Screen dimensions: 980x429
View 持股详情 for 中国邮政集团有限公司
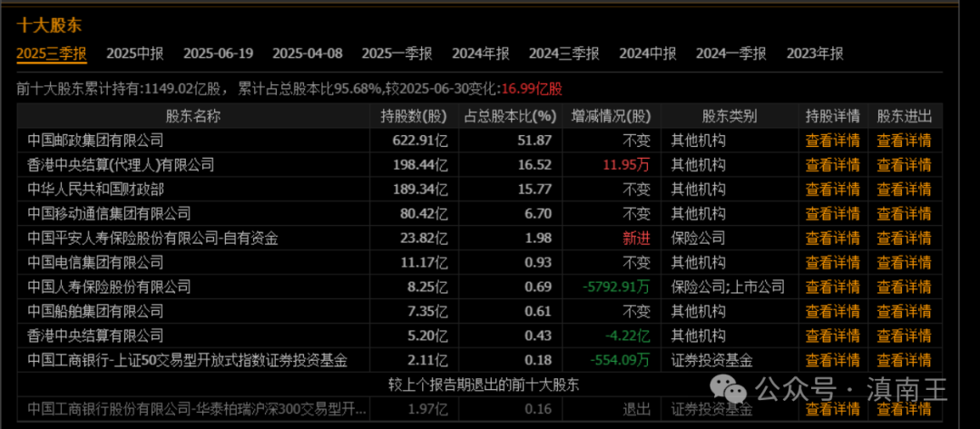pos(832,140)
